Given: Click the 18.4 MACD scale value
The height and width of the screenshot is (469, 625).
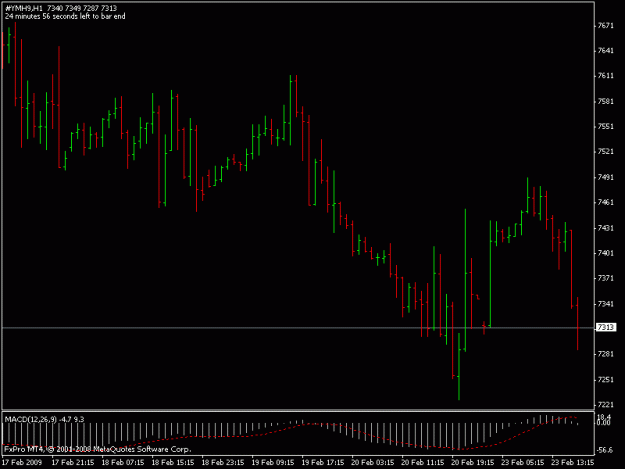Looking at the screenshot, I should coord(604,417).
